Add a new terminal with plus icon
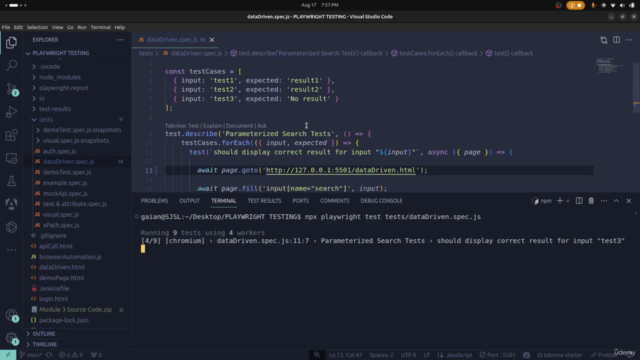The width and height of the screenshot is (640, 360). [x=560, y=201]
